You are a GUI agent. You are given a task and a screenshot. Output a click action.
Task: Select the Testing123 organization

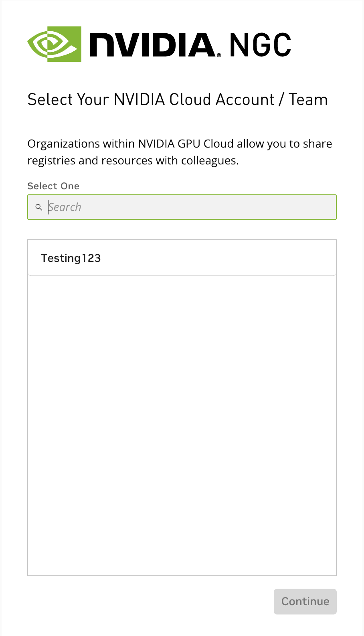71,258
